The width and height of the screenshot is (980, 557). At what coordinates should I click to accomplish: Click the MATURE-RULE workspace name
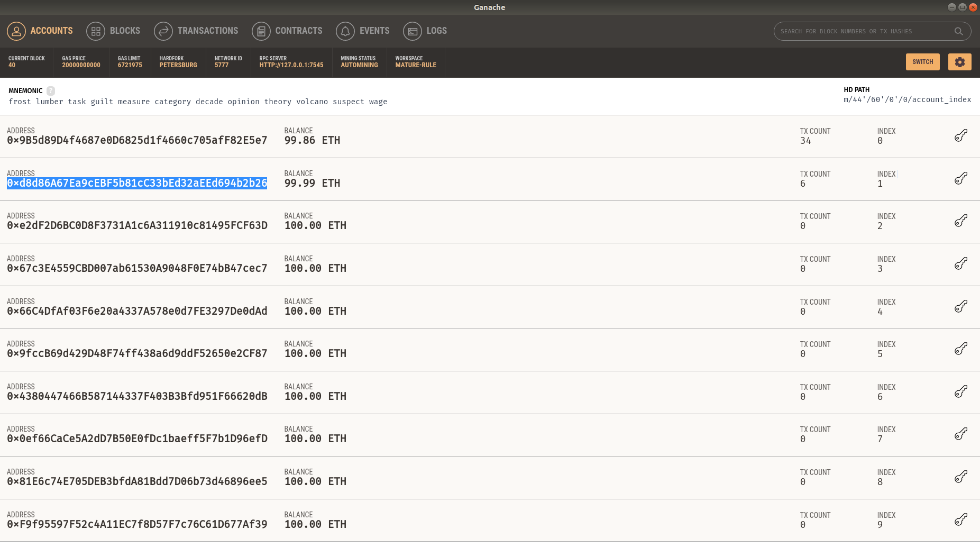click(416, 65)
